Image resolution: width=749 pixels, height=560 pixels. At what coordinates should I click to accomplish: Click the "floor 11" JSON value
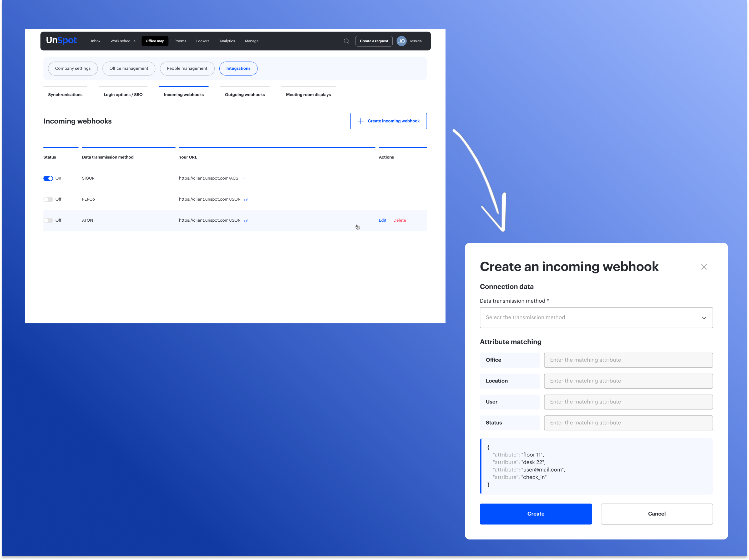click(x=532, y=455)
